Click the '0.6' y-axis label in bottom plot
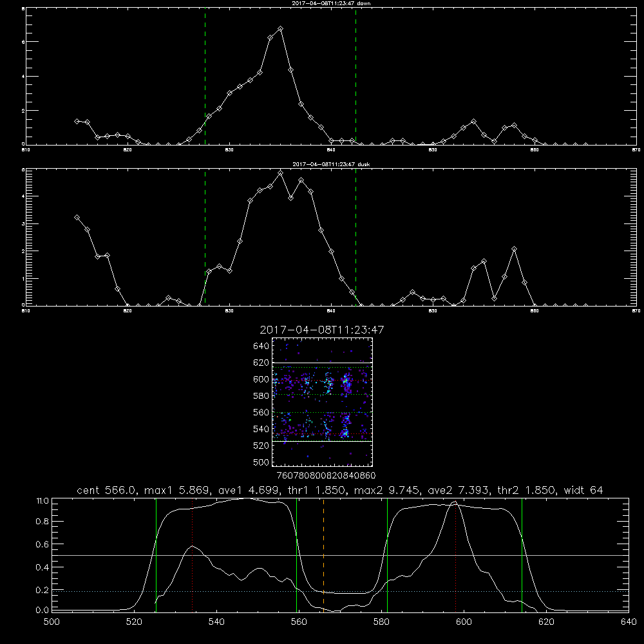The width and height of the screenshot is (644, 644). click(x=43, y=545)
